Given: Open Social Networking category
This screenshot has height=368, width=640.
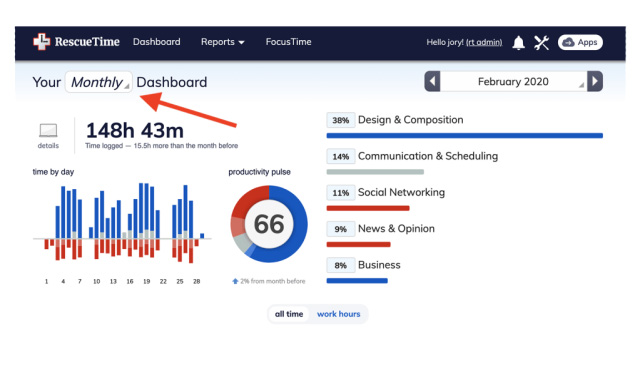Looking at the screenshot, I should click(401, 193).
